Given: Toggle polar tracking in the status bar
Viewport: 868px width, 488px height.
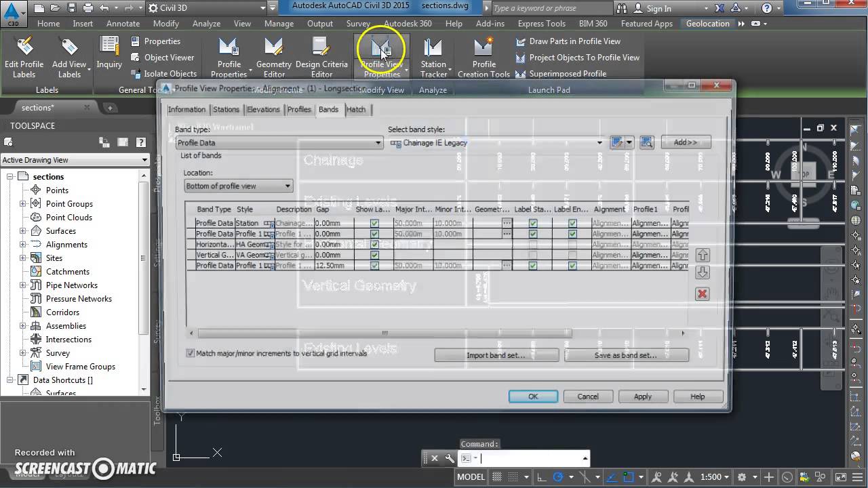Looking at the screenshot, I should (x=559, y=477).
